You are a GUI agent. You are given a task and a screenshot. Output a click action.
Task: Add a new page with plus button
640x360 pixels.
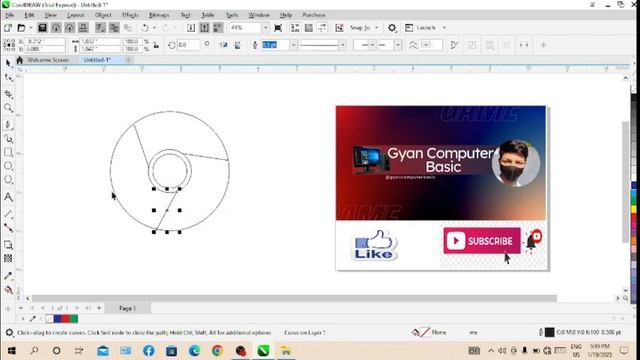(99, 308)
